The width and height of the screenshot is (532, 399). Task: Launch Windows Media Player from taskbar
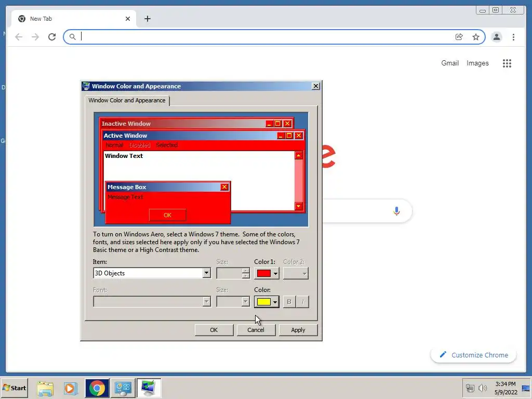(71, 388)
